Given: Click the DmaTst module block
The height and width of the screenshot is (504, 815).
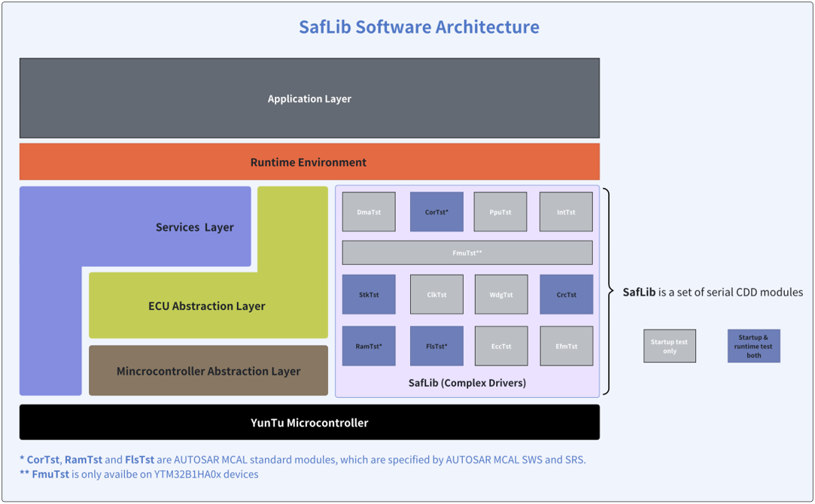Looking at the screenshot, I should click(x=369, y=212).
